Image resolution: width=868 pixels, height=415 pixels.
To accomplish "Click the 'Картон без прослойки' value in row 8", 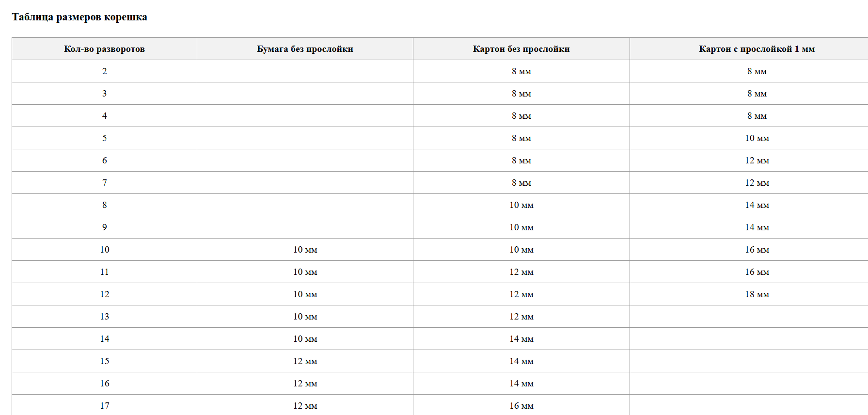I will (521, 205).
